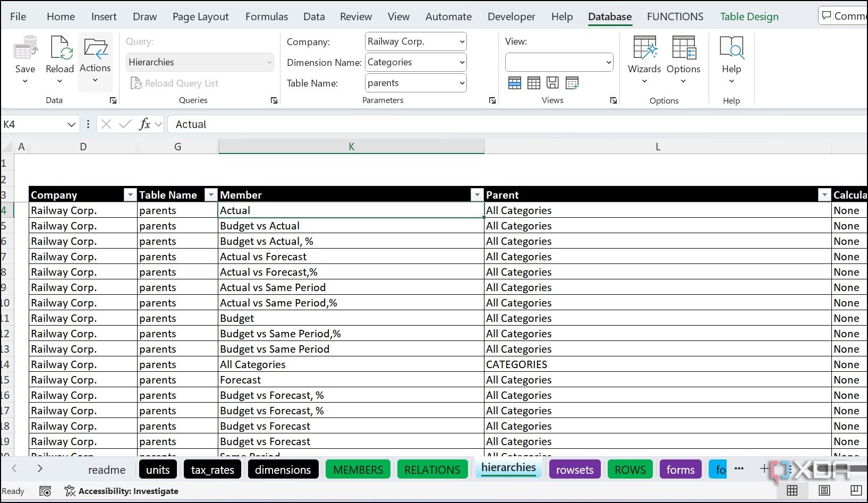Open Member column filter button

click(x=477, y=195)
